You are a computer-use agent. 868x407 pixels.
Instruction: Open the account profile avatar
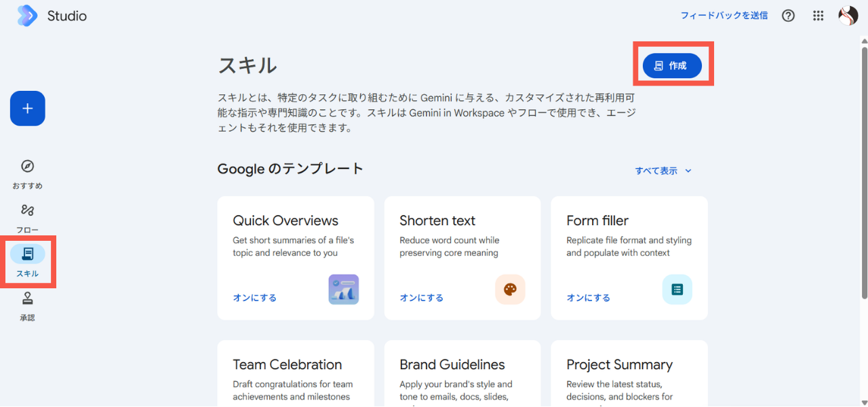click(x=848, y=16)
